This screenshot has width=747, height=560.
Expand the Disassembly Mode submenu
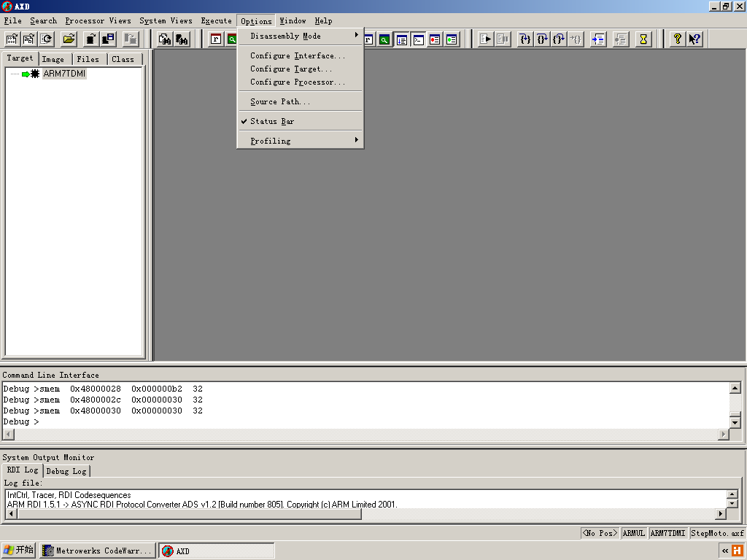pyautogui.click(x=300, y=36)
